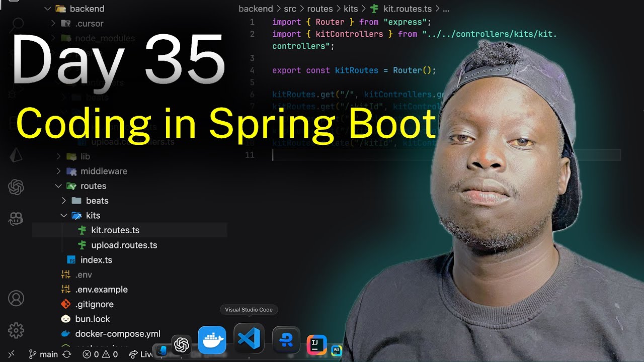Select the backend root folder label

click(x=87, y=9)
